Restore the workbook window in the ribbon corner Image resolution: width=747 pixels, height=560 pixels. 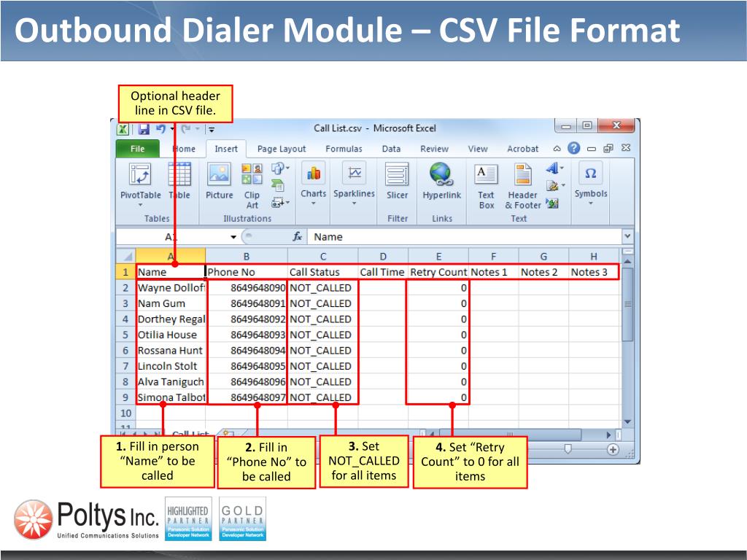pyautogui.click(x=608, y=149)
